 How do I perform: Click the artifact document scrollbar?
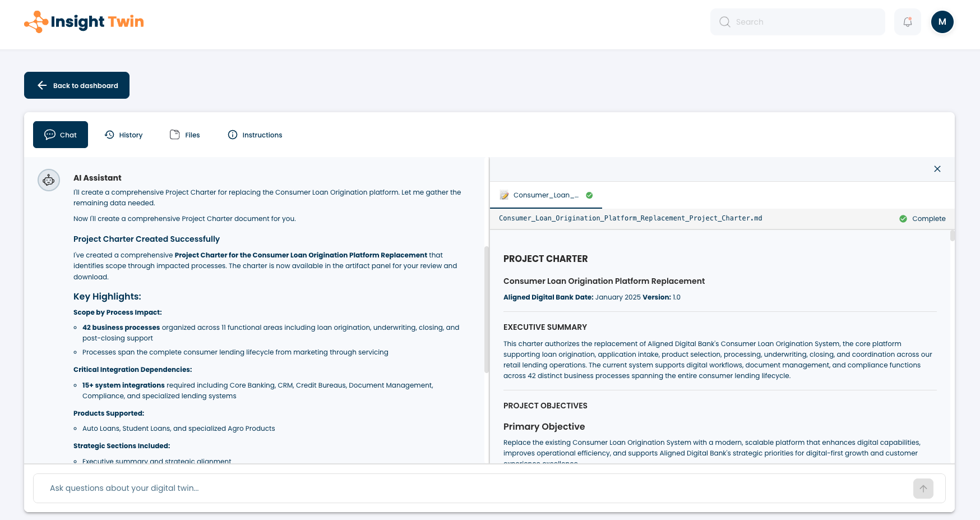click(953, 236)
